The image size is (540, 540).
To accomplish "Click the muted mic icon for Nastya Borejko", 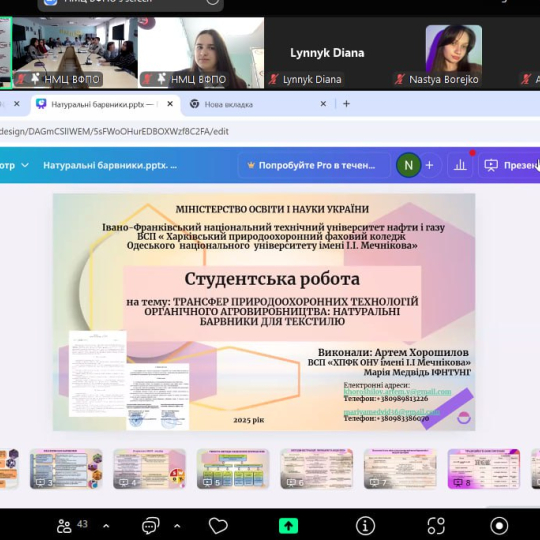I will (399, 80).
